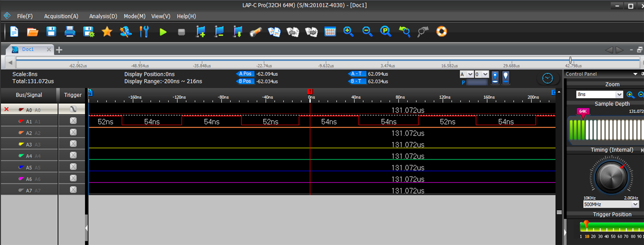Stop acquisition with the gray Stop square
The image size is (644, 245).
tap(182, 32)
